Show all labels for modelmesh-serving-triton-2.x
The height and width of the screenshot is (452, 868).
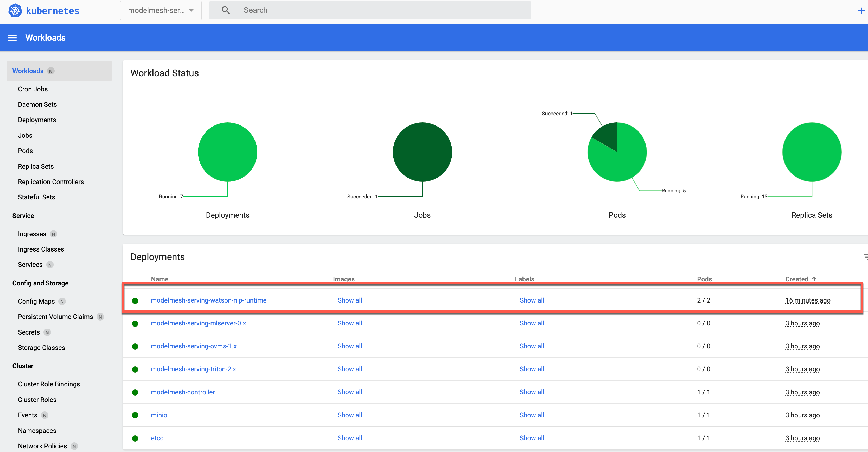(532, 369)
